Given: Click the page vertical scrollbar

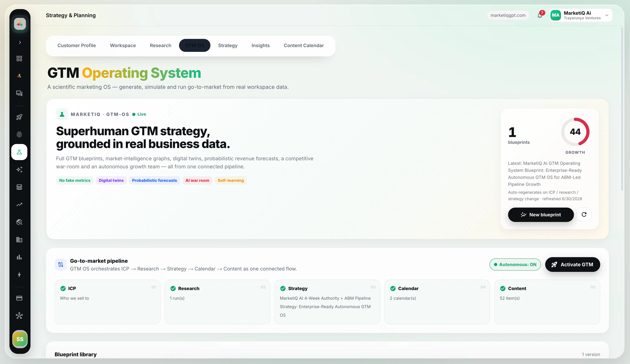Looking at the screenshot, I should [x=622, y=109].
